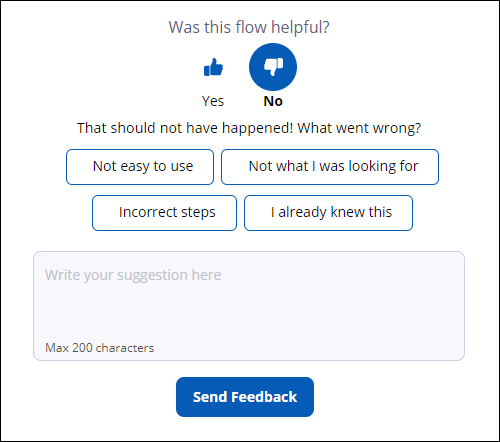Submit with the Send Feedback button

click(x=245, y=397)
